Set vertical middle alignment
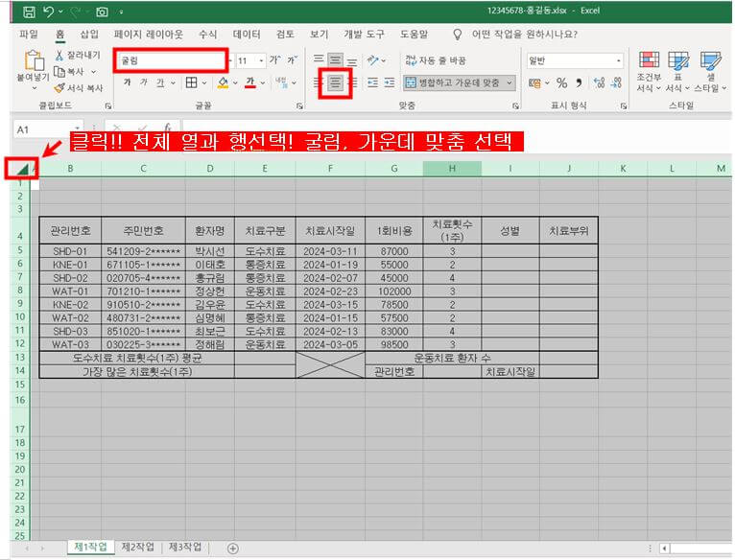Screen dimensions: 735x560 335,59
